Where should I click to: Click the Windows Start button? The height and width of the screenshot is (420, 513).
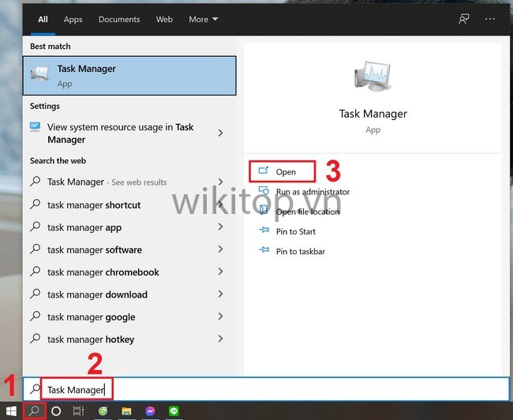(x=11, y=411)
